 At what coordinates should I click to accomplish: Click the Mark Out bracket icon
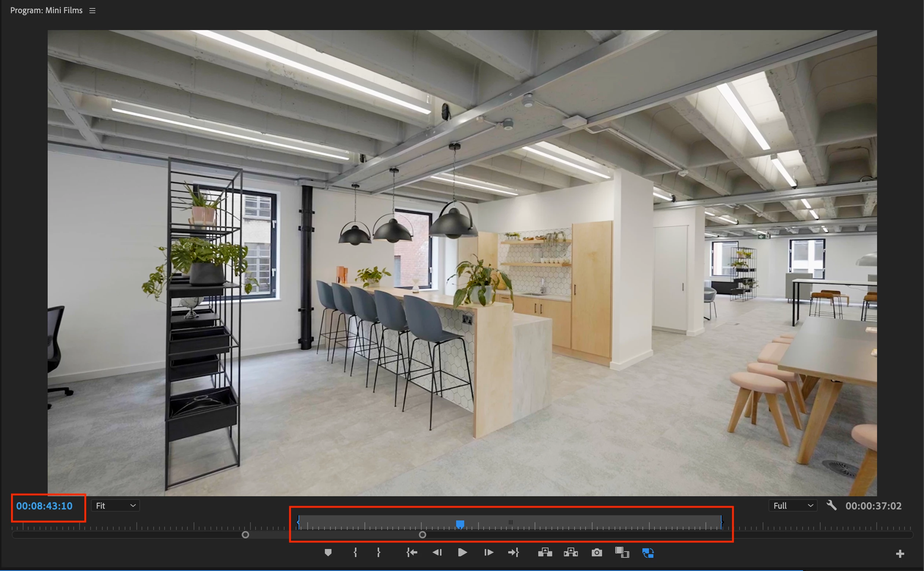(378, 553)
